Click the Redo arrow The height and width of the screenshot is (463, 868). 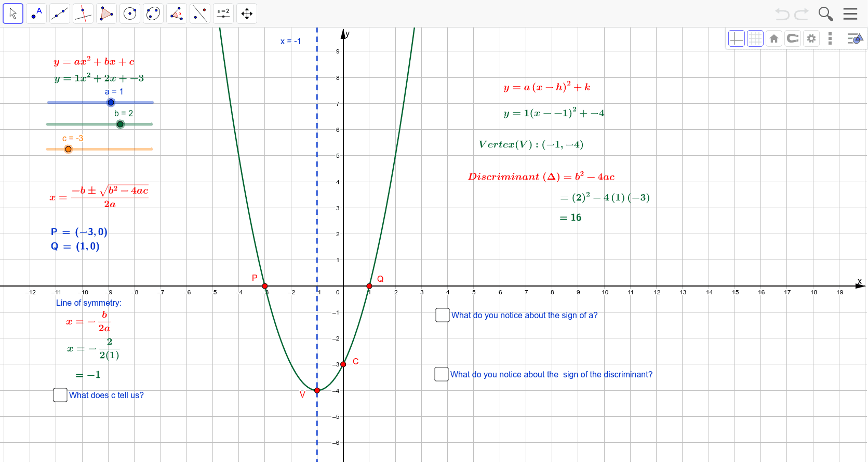coord(802,14)
